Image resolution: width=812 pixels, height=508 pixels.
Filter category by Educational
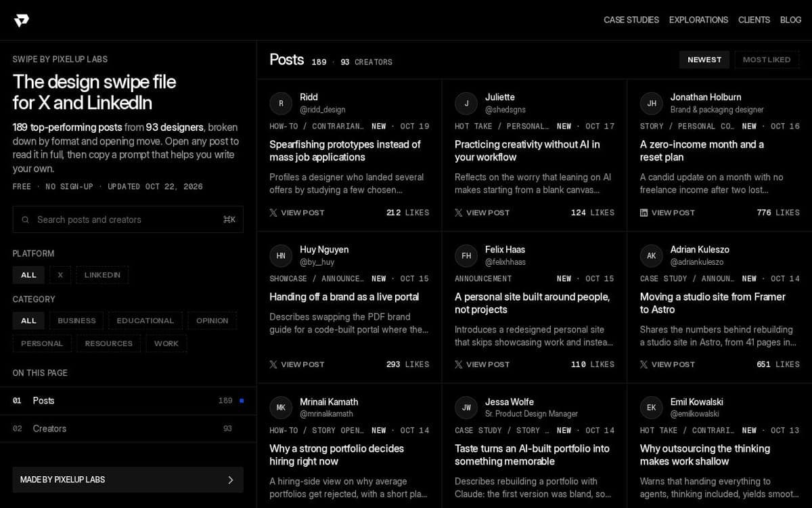pos(145,320)
